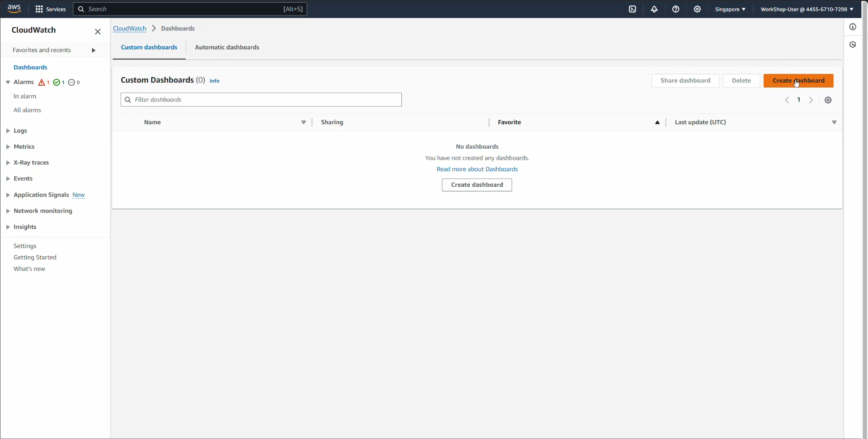The width and height of the screenshot is (868, 439).
Task: Open All alarms
Action: pyautogui.click(x=27, y=110)
